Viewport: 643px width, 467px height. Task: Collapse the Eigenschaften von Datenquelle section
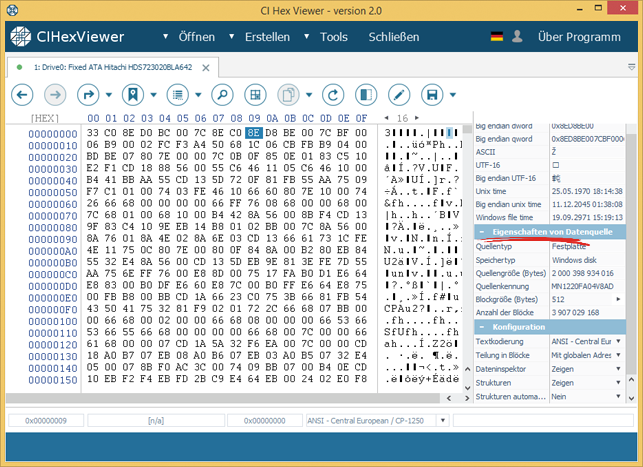tap(482, 231)
